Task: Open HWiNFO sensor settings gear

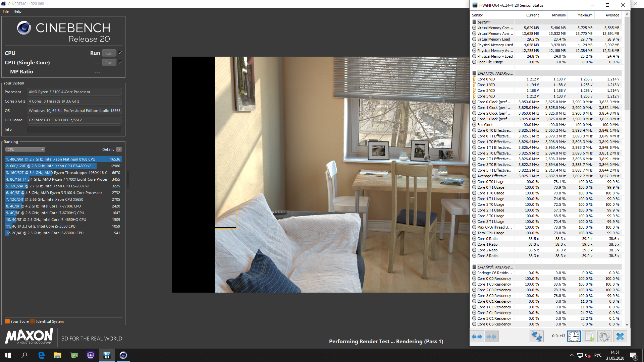Action: pos(604,337)
